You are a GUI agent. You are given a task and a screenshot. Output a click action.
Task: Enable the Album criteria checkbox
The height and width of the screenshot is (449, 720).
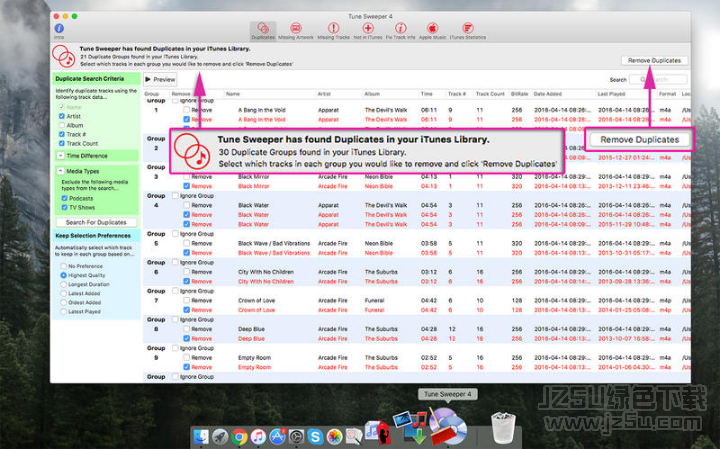coord(62,125)
